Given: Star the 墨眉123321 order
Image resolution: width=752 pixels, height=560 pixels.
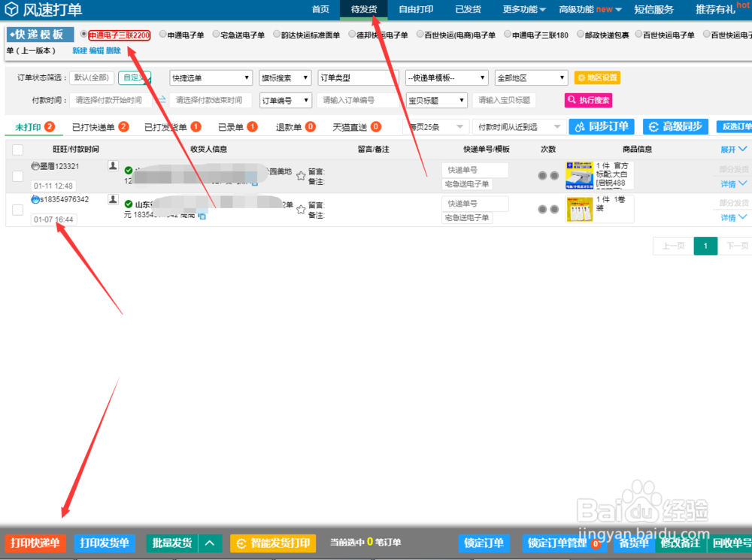Looking at the screenshot, I should point(301,175).
